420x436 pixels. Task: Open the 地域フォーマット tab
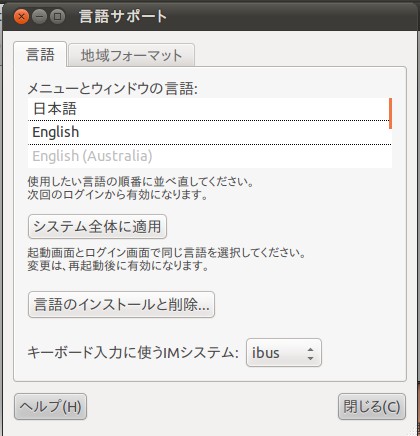coord(131,55)
